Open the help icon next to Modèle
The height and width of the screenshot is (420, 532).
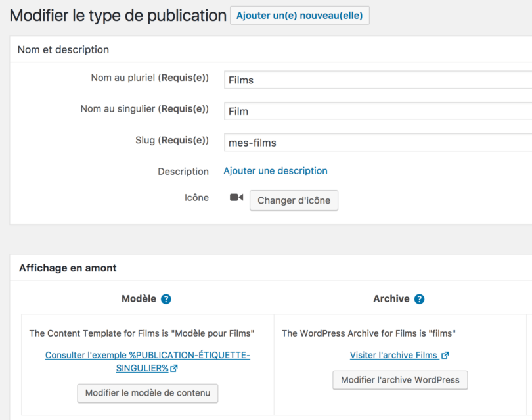[x=166, y=299]
